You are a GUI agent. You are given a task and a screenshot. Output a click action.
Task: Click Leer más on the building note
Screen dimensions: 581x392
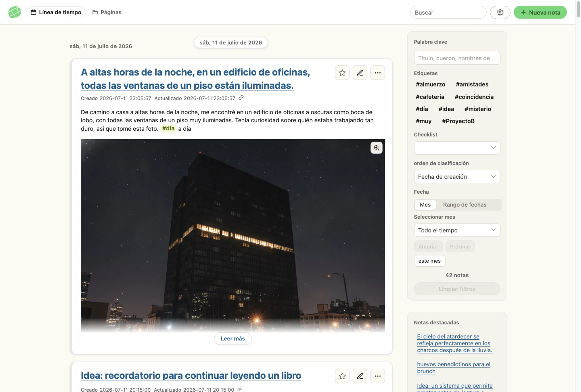tap(232, 339)
